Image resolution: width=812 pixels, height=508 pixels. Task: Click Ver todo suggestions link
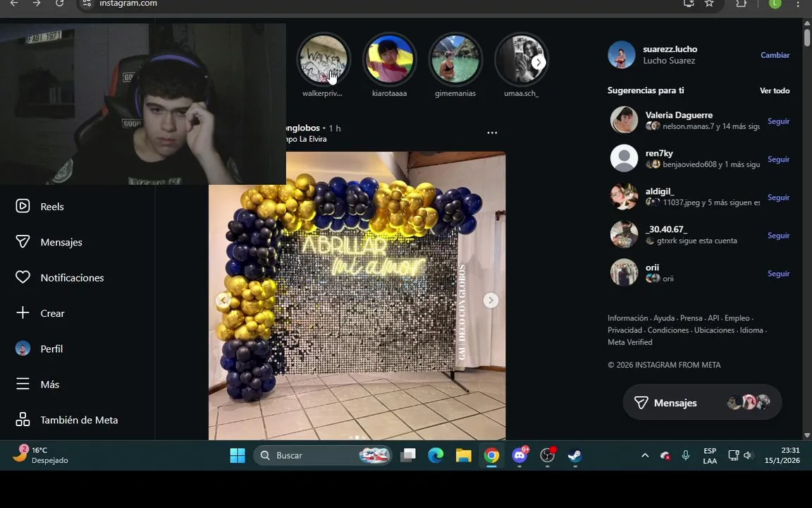tap(775, 91)
